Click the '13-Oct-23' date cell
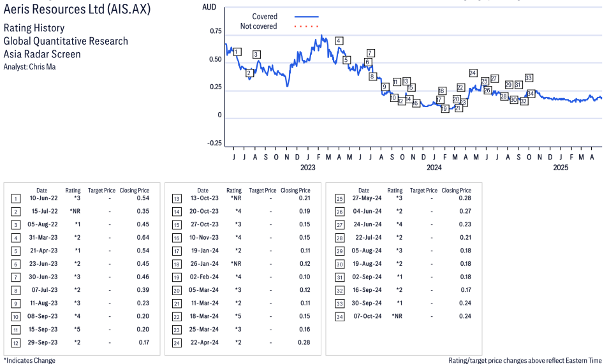 (204, 198)
